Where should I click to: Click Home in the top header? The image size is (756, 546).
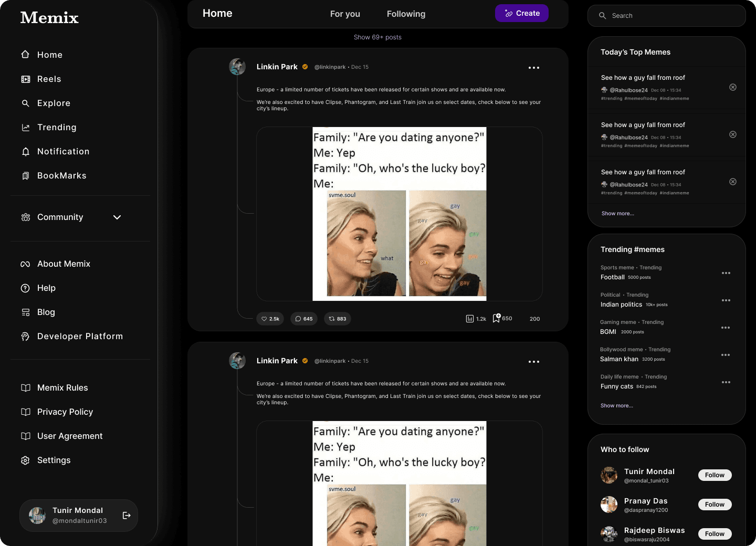click(x=217, y=14)
